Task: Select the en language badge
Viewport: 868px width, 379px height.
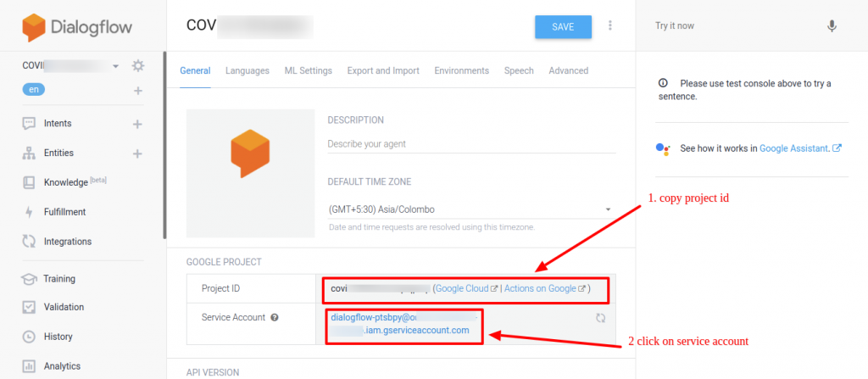Action: click(x=34, y=90)
